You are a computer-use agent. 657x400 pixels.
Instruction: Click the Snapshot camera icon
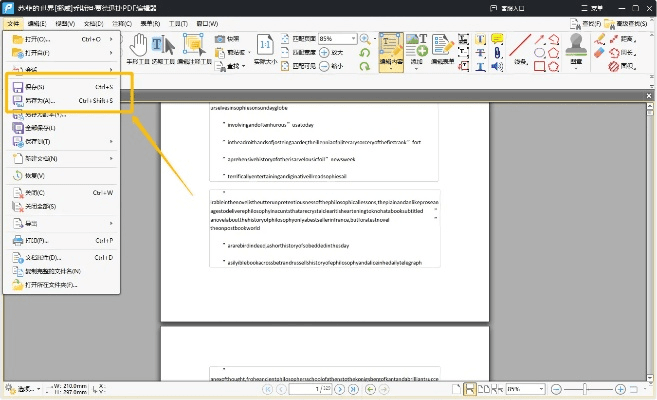220,38
